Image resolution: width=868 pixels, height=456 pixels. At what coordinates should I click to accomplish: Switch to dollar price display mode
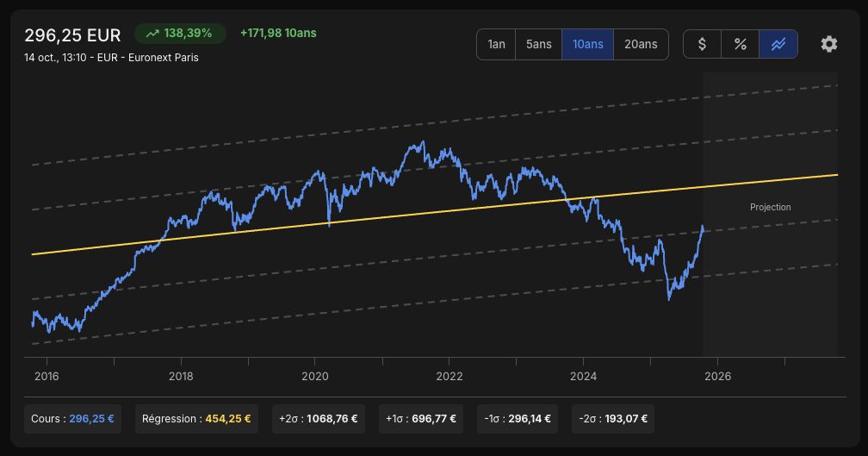coord(702,44)
